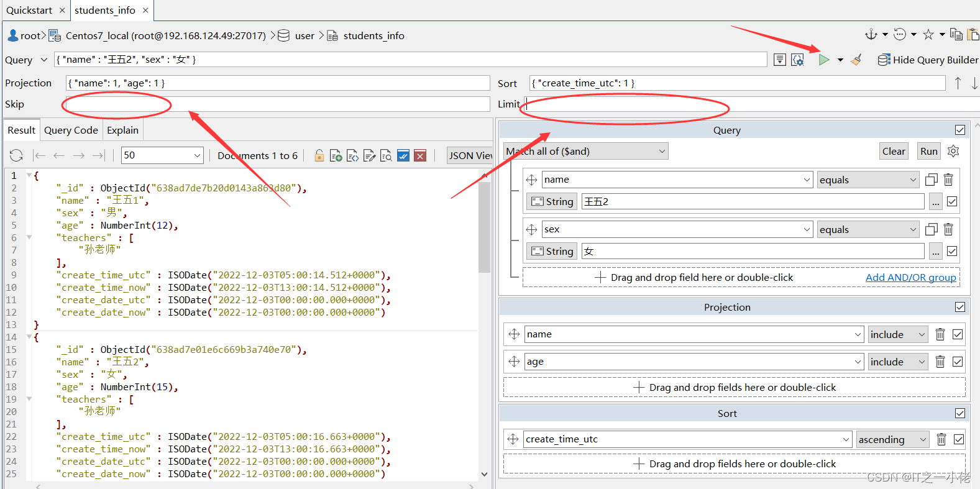Viewport: 980px width, 489px height.
Task: Delete create_time_utc sort trash icon
Action: pyautogui.click(x=941, y=439)
